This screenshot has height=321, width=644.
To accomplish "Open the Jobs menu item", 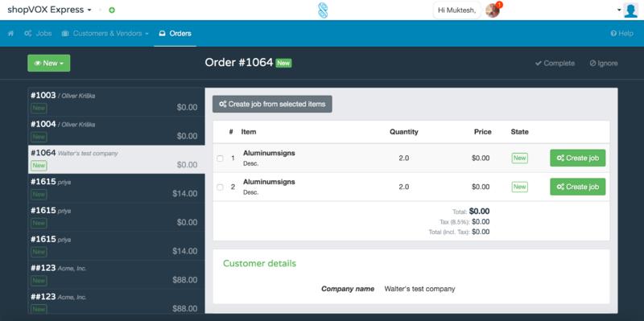I will tap(38, 34).
